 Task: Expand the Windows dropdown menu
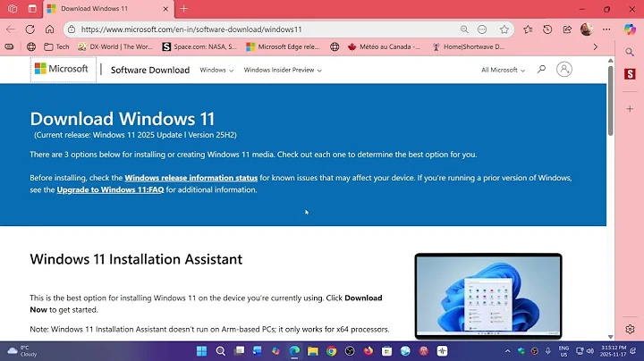click(216, 70)
